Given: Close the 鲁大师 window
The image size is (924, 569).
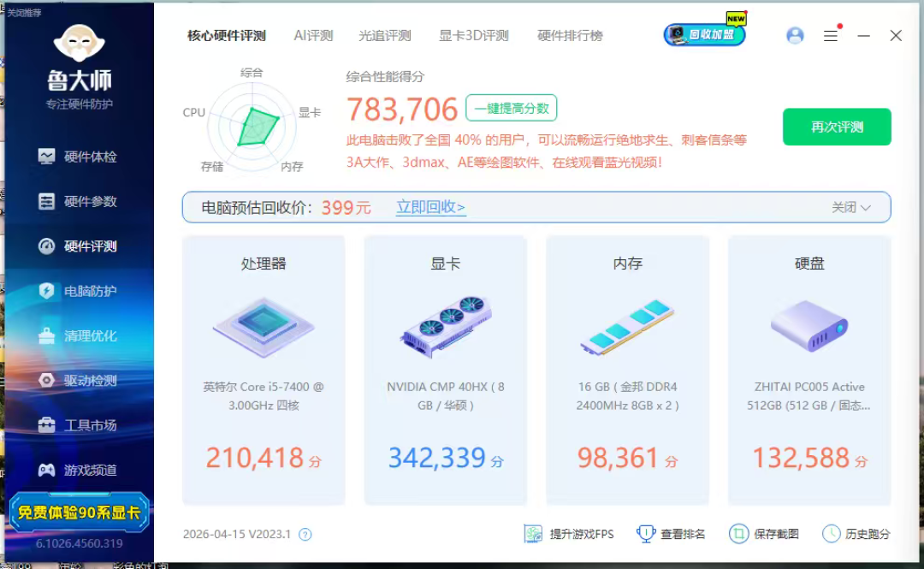Looking at the screenshot, I should tap(896, 35).
